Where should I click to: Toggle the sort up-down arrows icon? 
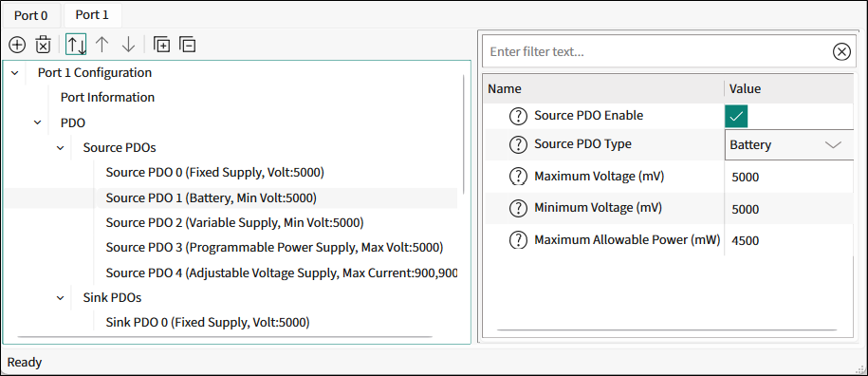click(x=76, y=45)
